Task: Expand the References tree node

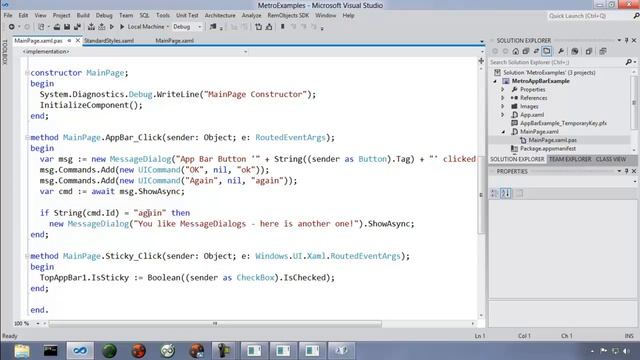Action: pyautogui.click(x=503, y=98)
